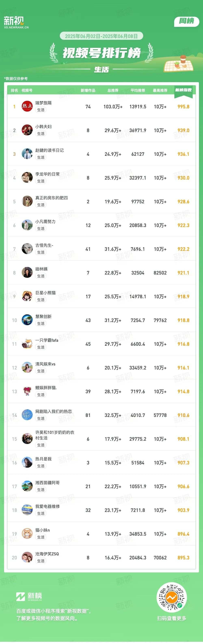Sort by the 新榜指数 column header

click(x=183, y=90)
